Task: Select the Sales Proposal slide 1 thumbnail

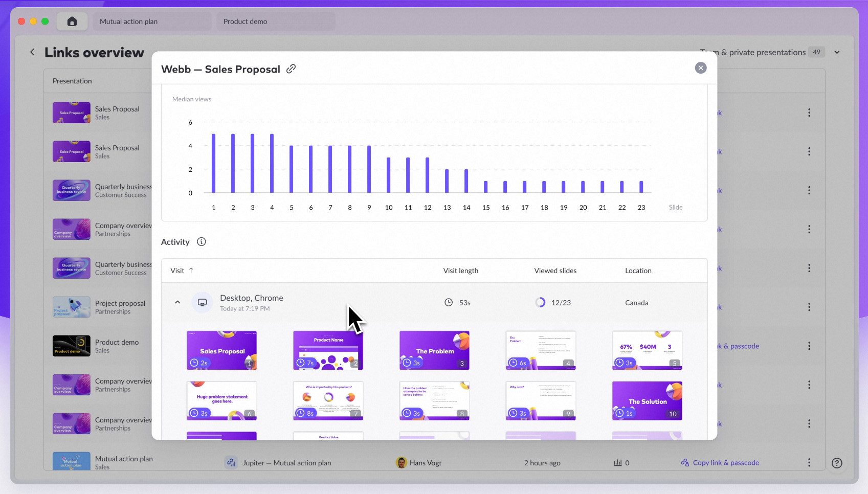Action: (221, 350)
